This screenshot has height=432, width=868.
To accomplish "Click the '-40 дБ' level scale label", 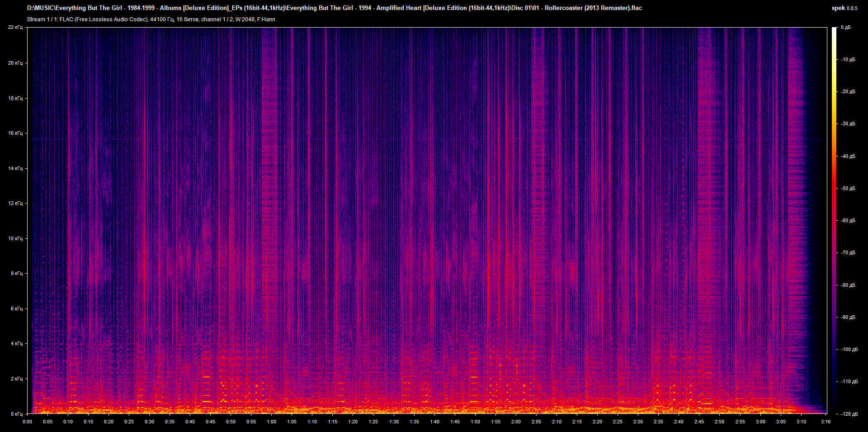I will click(x=848, y=156).
